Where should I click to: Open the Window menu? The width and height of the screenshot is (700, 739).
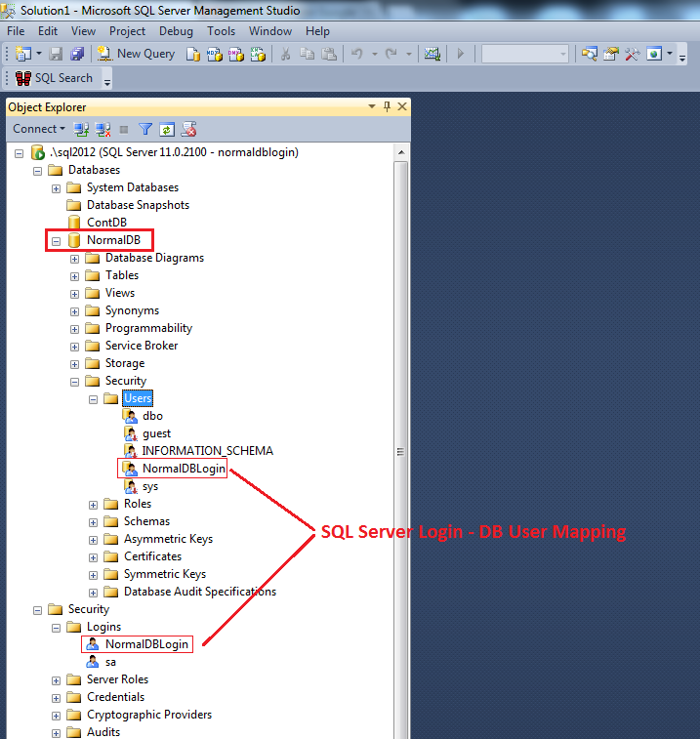coord(270,31)
